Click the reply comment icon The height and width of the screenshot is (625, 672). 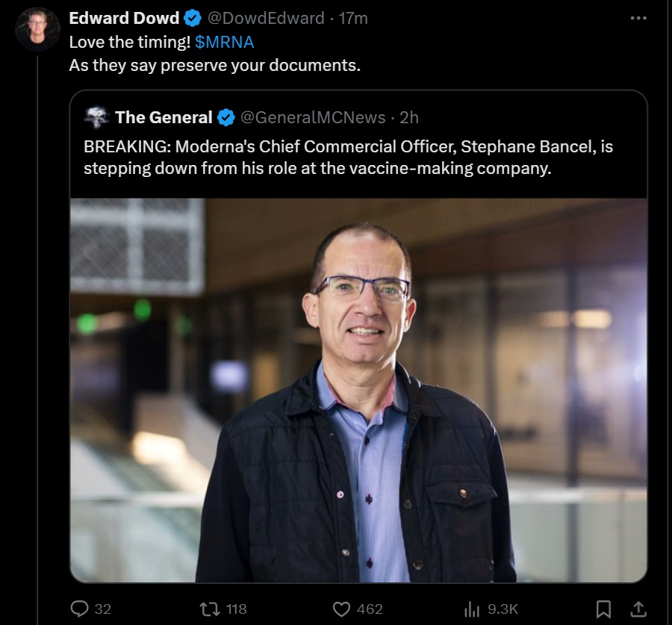80,609
